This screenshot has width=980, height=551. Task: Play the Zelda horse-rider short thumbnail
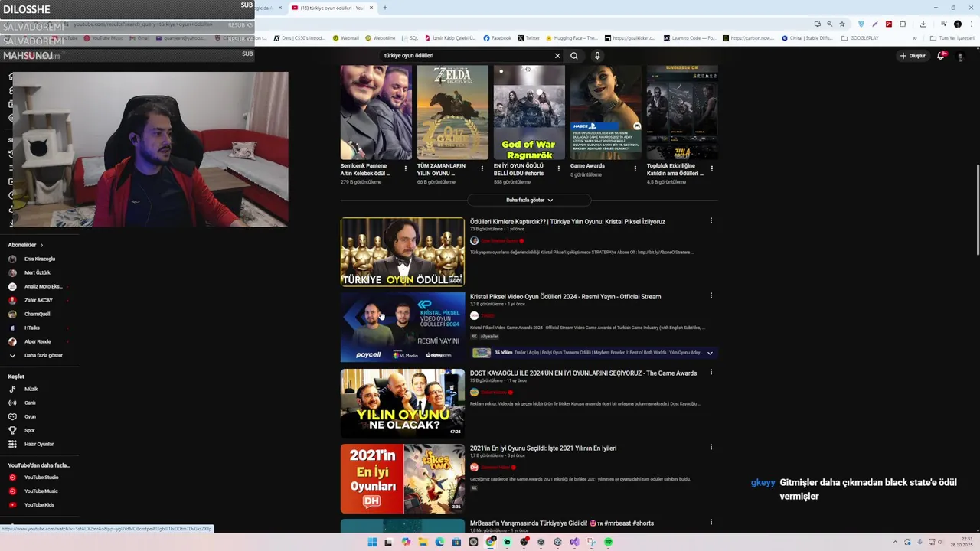tap(452, 112)
